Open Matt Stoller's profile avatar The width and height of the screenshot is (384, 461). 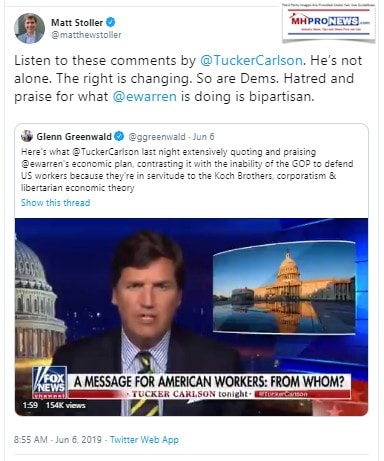29,28
